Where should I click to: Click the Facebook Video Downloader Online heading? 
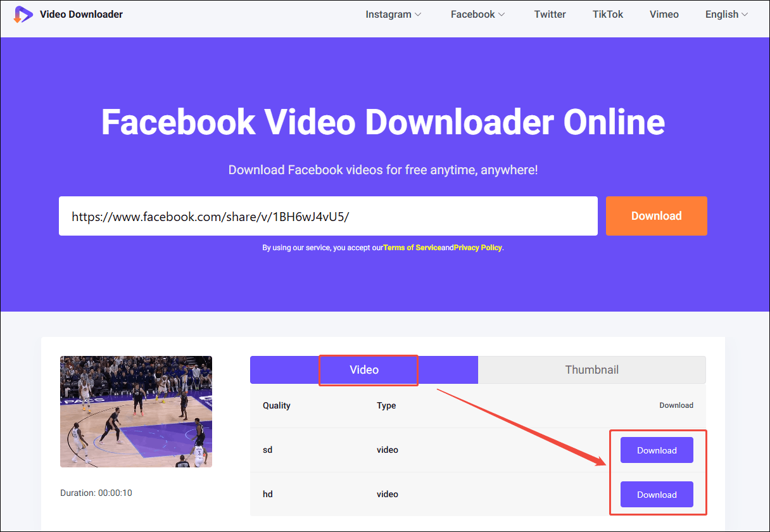383,122
